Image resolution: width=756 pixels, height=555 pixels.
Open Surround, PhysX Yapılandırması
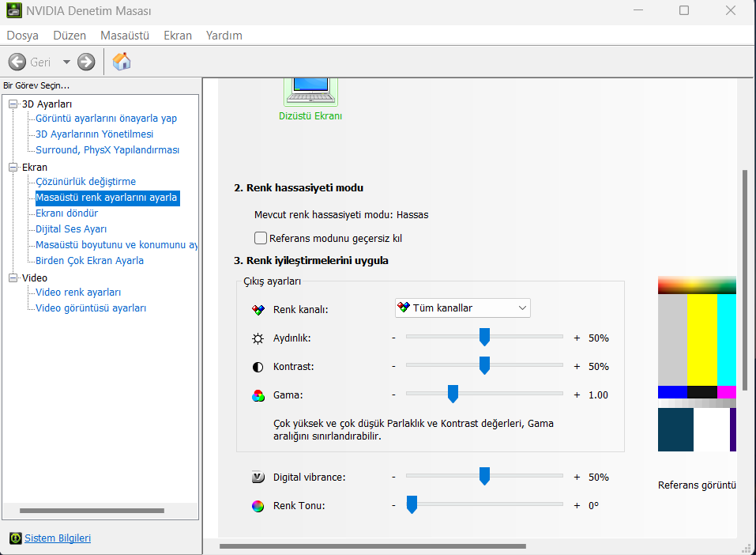point(107,150)
